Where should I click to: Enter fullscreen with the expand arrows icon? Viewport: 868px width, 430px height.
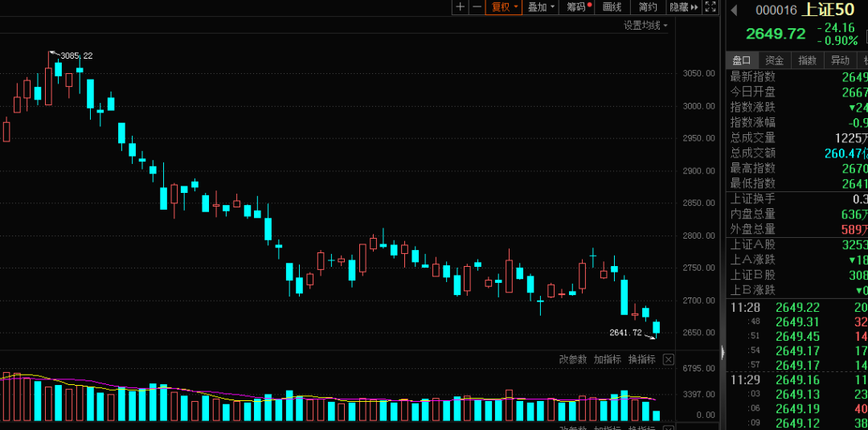[x=710, y=7]
